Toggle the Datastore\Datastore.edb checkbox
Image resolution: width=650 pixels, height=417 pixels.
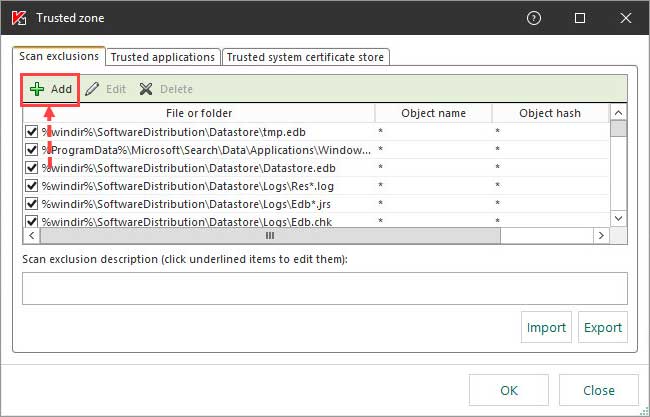click(x=32, y=168)
